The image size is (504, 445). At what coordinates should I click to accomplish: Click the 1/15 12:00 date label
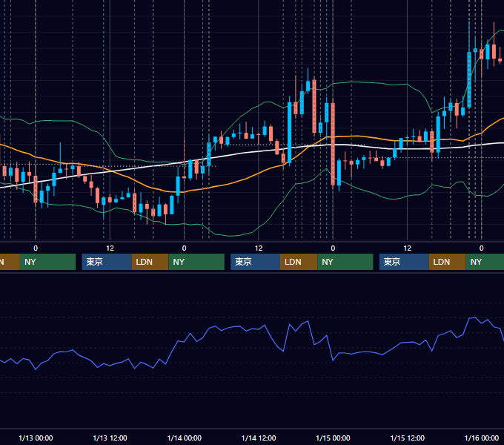[x=407, y=438]
